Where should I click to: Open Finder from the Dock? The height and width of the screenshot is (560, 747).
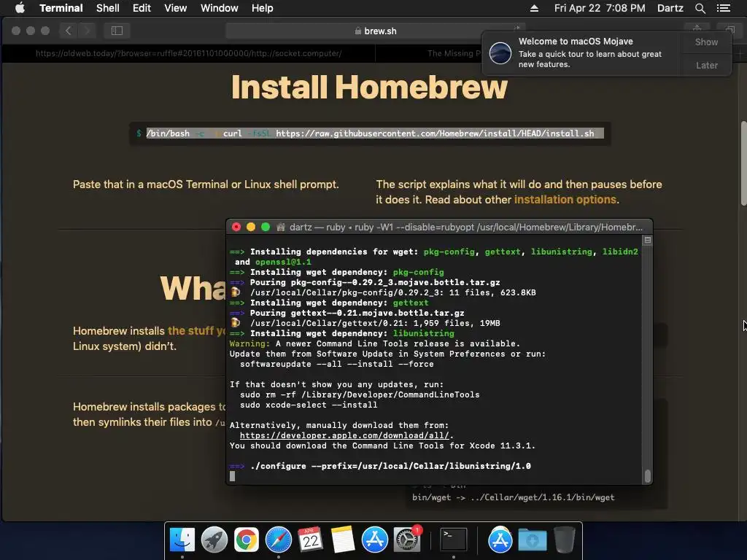[182, 540]
